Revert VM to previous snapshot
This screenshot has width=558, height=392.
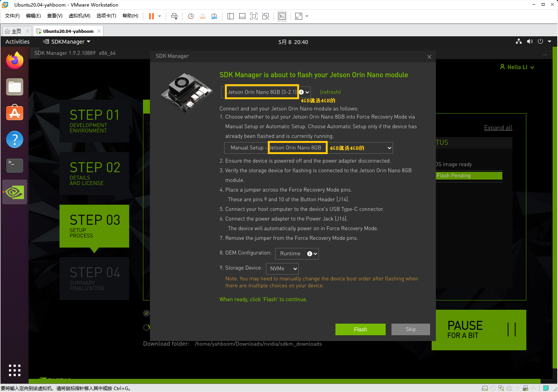click(x=202, y=16)
